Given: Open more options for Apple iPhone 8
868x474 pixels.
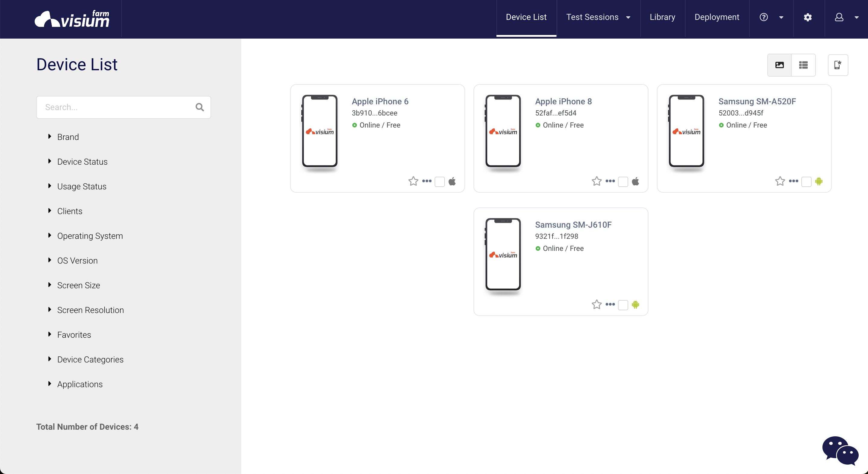Looking at the screenshot, I should tap(610, 181).
